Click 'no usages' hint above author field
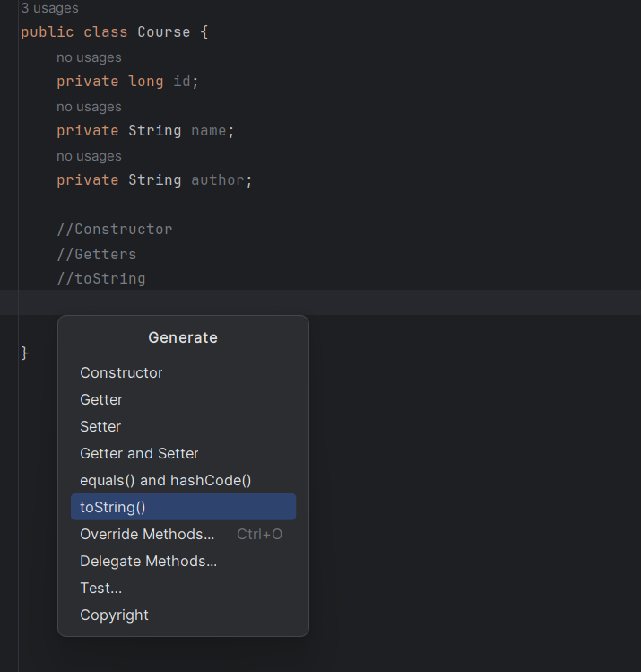The height and width of the screenshot is (672, 641). tap(89, 155)
